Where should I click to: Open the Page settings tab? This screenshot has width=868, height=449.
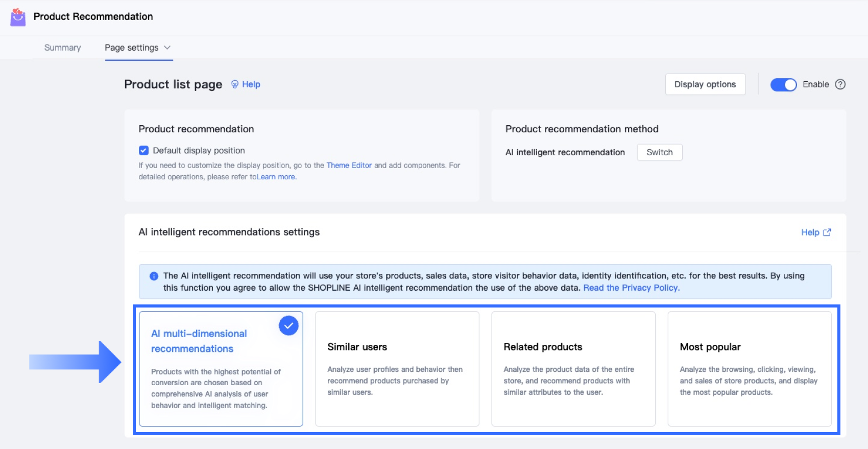tap(131, 48)
